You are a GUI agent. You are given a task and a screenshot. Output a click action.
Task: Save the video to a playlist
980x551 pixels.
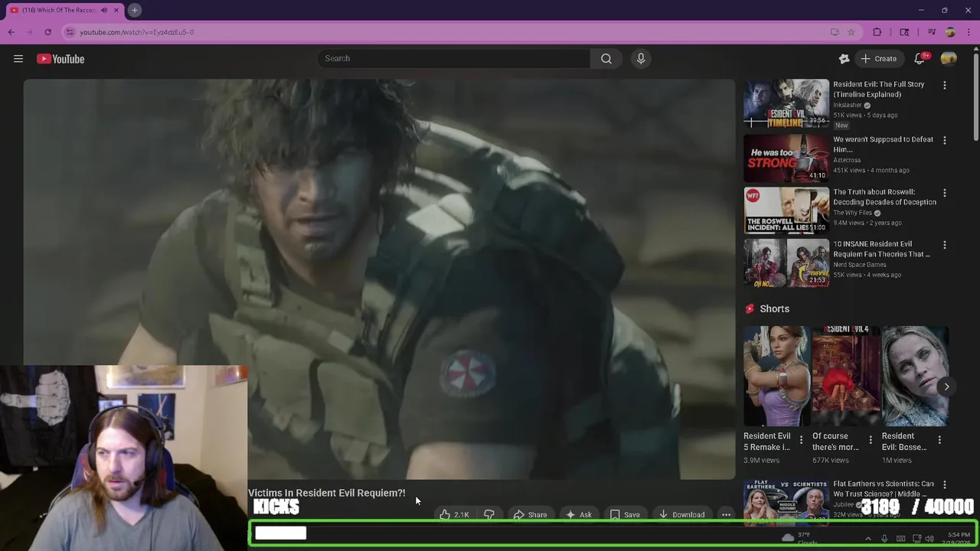[x=625, y=514]
